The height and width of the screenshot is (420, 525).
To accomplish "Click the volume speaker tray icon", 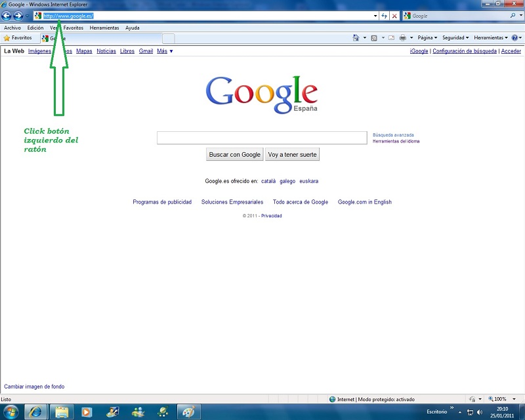I will [480, 412].
